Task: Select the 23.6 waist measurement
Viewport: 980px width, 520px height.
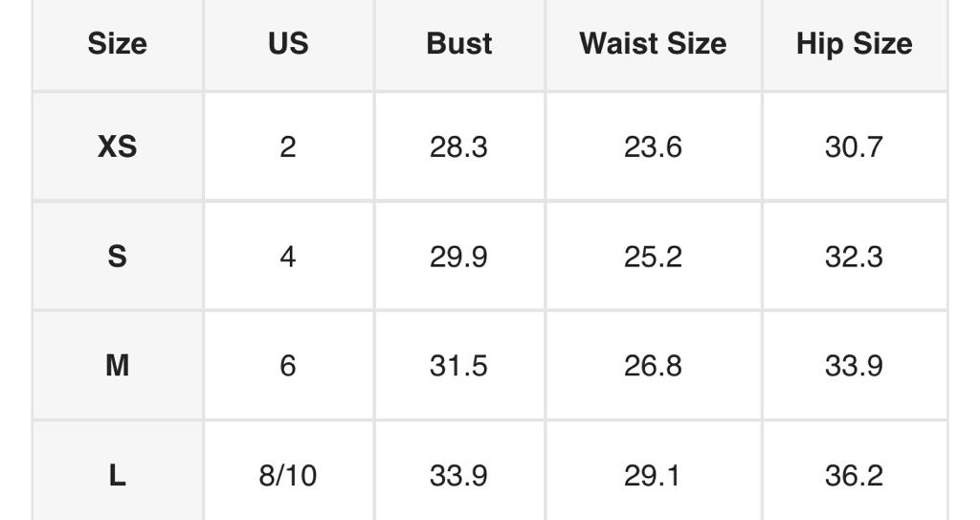Action: 653,147
